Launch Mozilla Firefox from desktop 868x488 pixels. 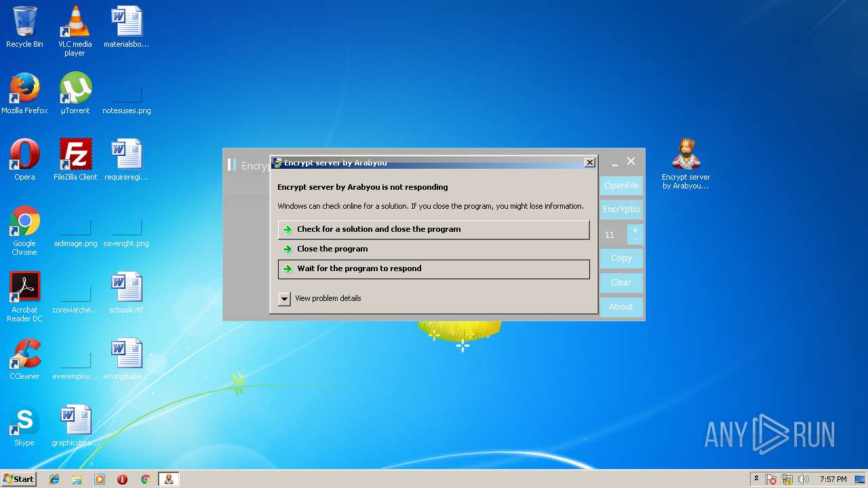(24, 94)
